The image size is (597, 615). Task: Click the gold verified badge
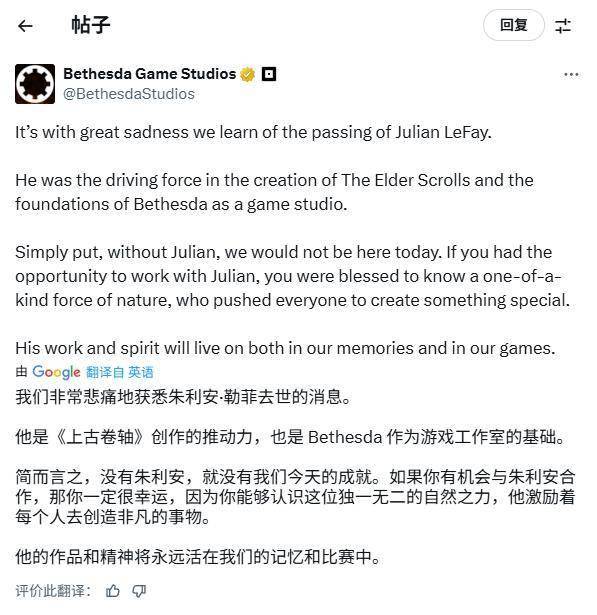tap(248, 74)
